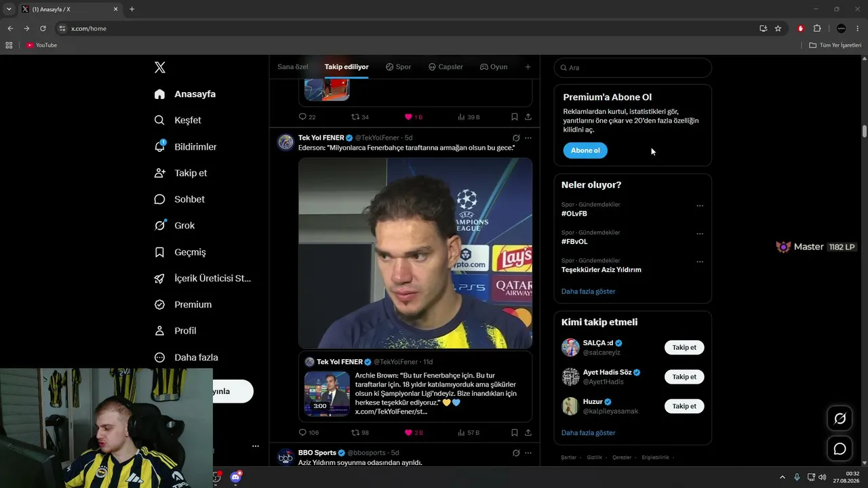Open Grok from the left sidebar
Screen dimensions: 868x488
point(175,226)
